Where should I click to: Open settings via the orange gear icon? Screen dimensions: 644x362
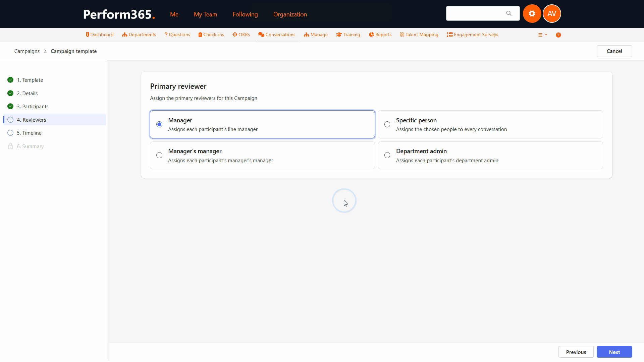(x=532, y=14)
